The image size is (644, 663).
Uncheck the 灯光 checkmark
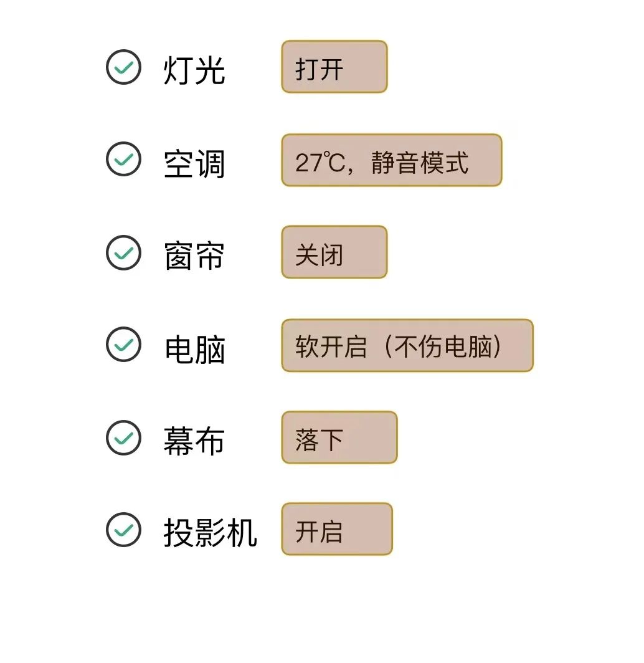pyautogui.click(x=123, y=67)
